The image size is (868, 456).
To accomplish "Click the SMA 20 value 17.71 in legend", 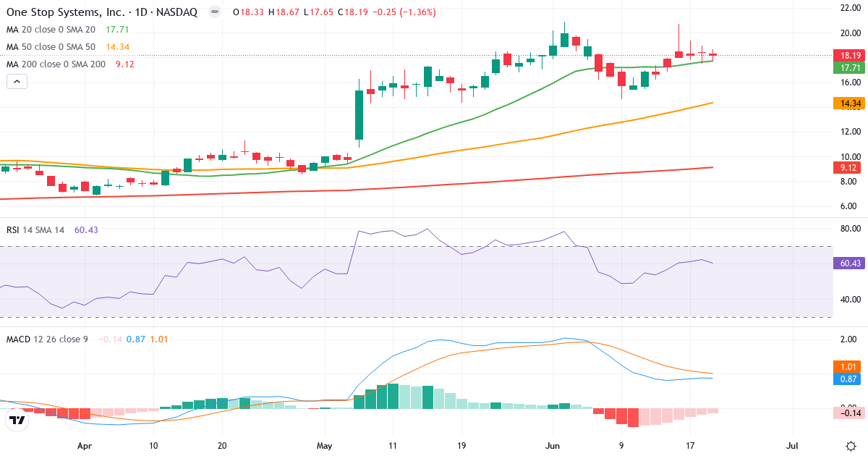I will click(x=117, y=30).
